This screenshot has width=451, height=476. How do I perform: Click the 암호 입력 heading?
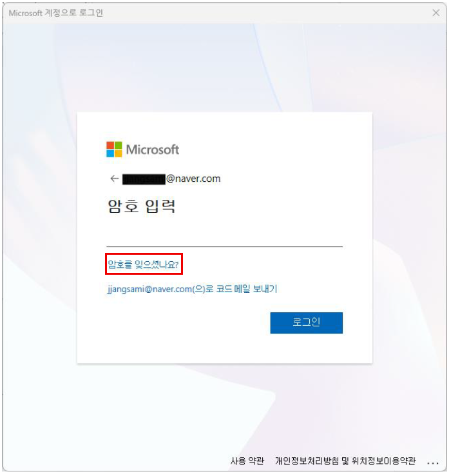(141, 206)
